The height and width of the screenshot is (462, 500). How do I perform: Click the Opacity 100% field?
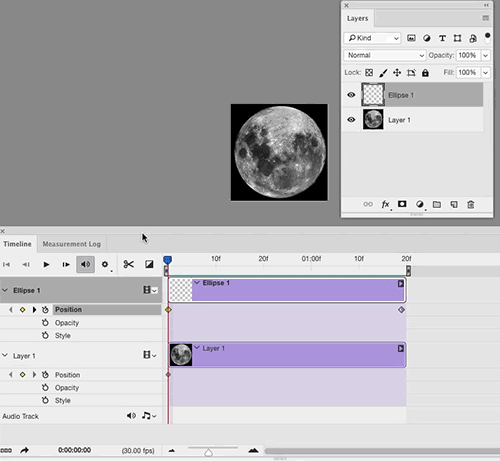coord(468,55)
